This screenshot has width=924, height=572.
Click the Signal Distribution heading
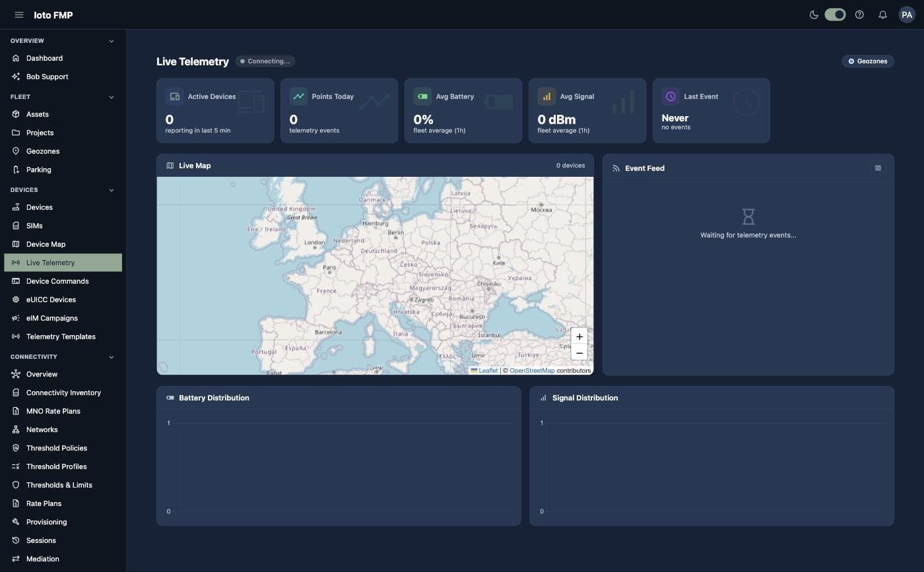(x=585, y=398)
